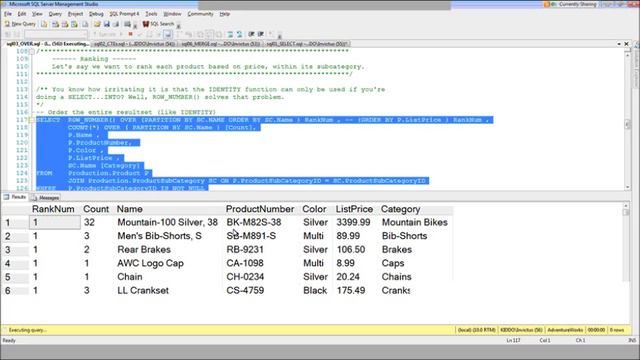Image resolution: width=640 pixels, height=360 pixels.
Task: Parse the query with checkmark icon
Action: pyautogui.click(x=140, y=34)
